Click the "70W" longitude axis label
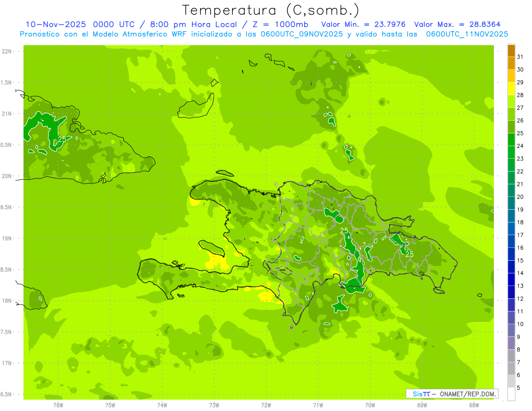 [370, 405]
